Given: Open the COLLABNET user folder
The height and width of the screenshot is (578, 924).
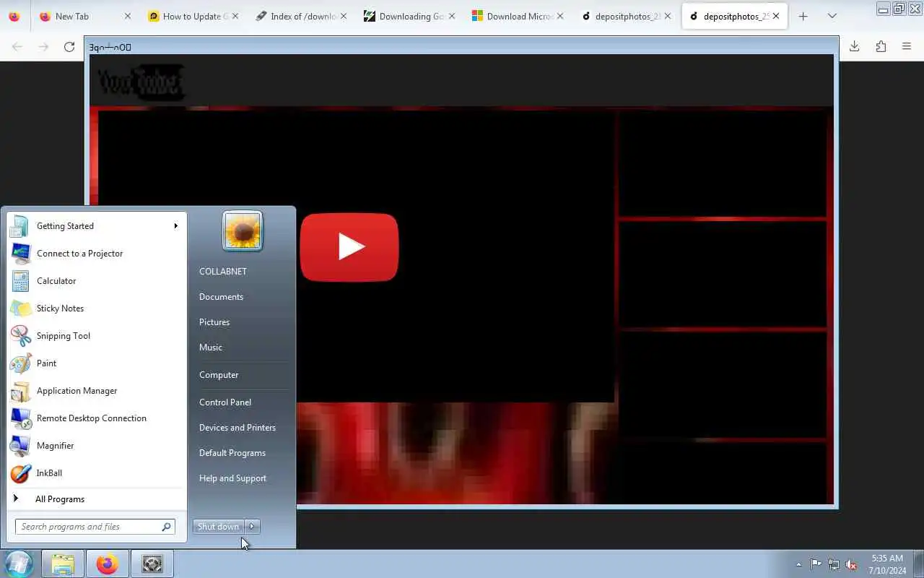Looking at the screenshot, I should pos(223,272).
